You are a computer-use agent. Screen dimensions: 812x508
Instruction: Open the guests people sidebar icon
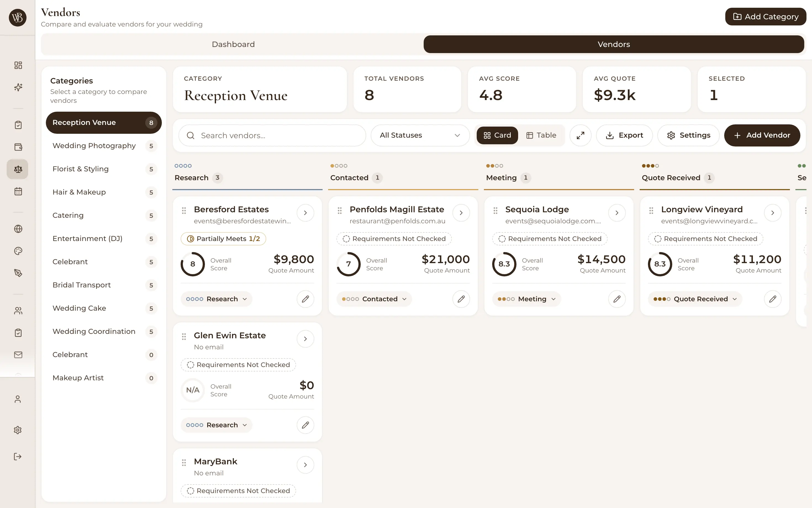(18, 311)
